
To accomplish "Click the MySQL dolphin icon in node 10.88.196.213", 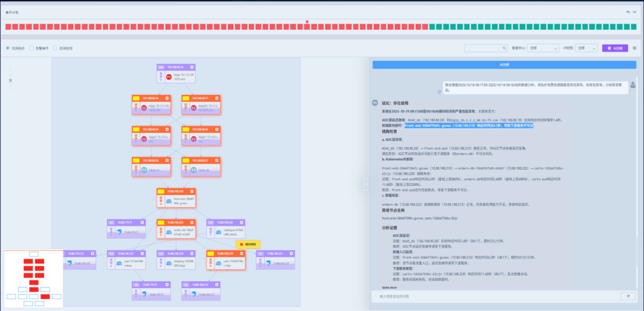I will pos(193,294).
